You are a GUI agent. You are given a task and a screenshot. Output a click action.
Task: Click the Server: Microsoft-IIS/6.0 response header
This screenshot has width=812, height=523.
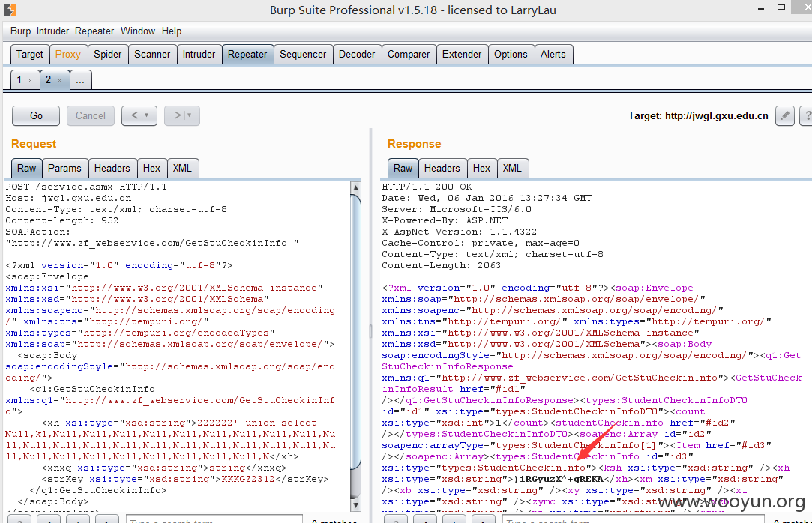click(x=456, y=210)
